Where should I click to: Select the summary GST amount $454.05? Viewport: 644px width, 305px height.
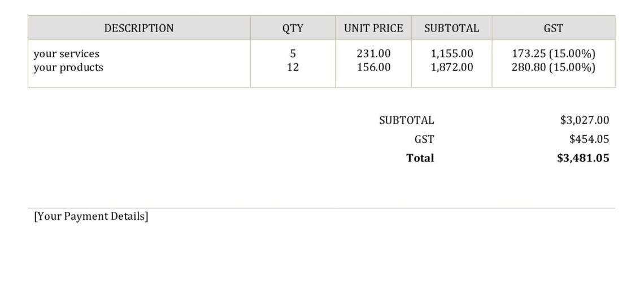point(589,139)
